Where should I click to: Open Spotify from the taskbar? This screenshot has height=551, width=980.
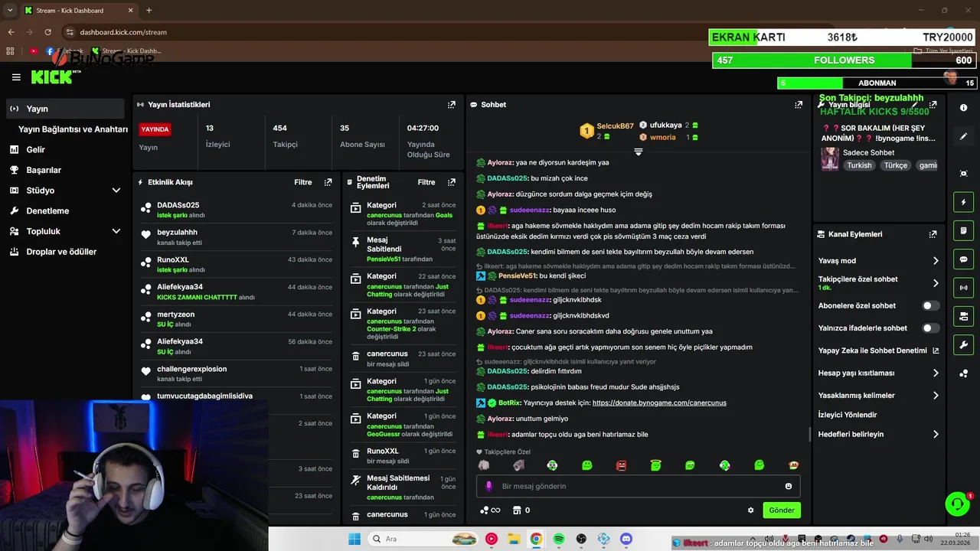coord(558,540)
